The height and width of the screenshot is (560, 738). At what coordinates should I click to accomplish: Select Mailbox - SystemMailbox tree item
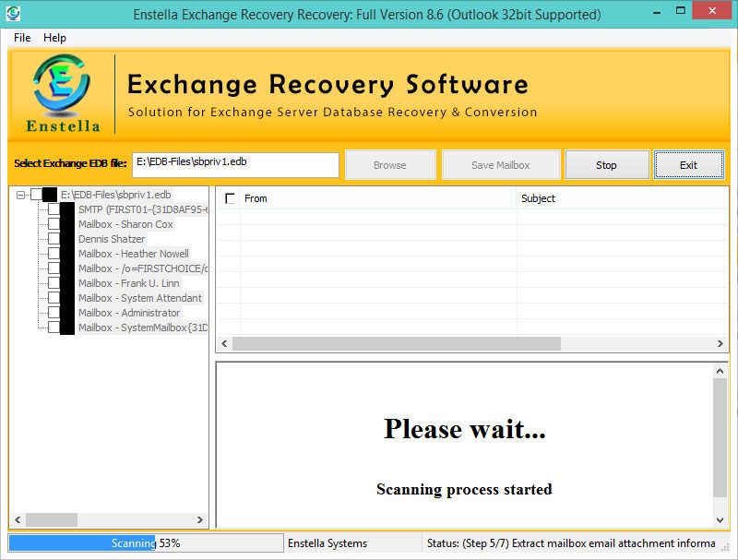point(143,328)
